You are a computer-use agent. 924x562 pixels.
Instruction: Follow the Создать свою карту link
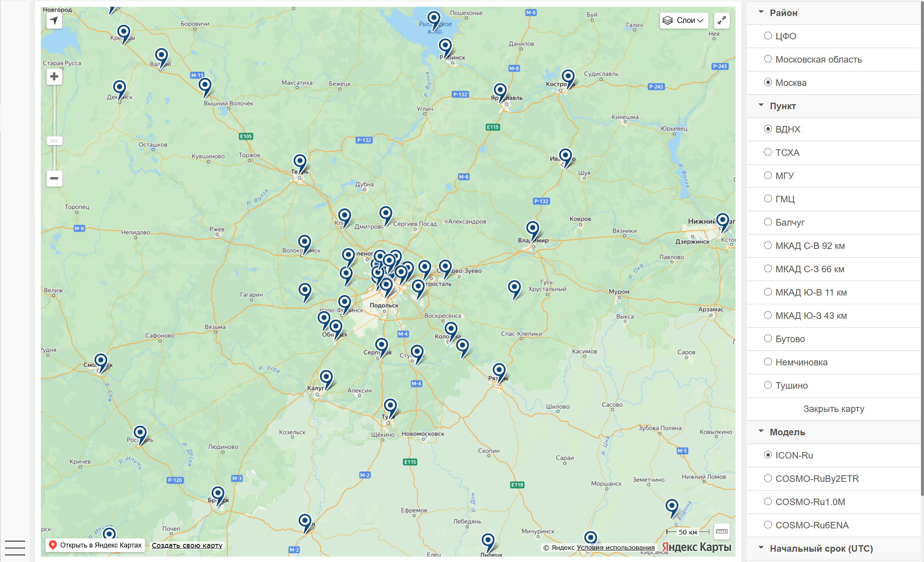click(x=187, y=546)
